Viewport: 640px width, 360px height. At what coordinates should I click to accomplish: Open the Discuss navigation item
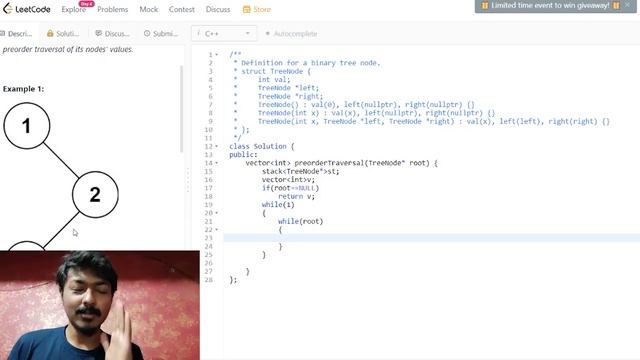pyautogui.click(x=218, y=9)
